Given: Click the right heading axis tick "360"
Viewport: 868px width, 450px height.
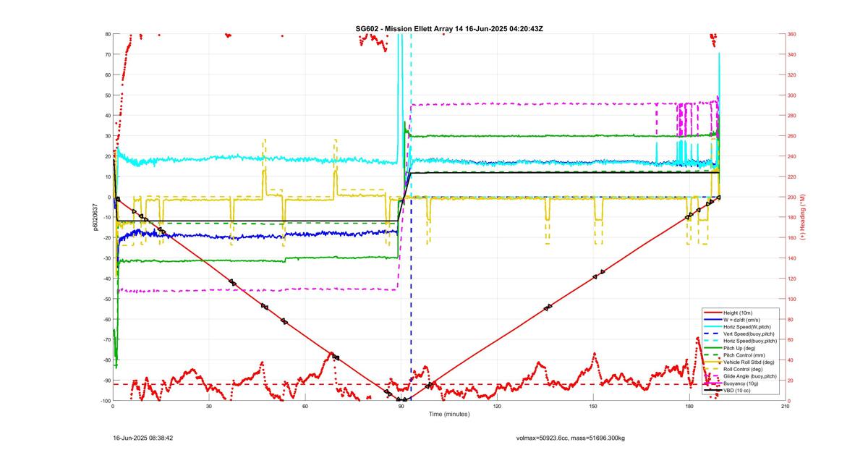Looking at the screenshot, I should tap(792, 34).
